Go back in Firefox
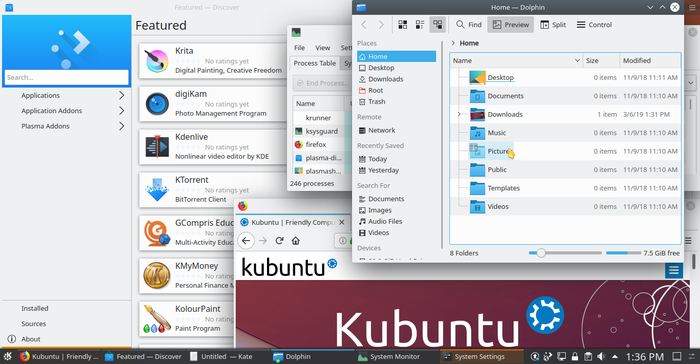The image size is (700, 364). 246,241
